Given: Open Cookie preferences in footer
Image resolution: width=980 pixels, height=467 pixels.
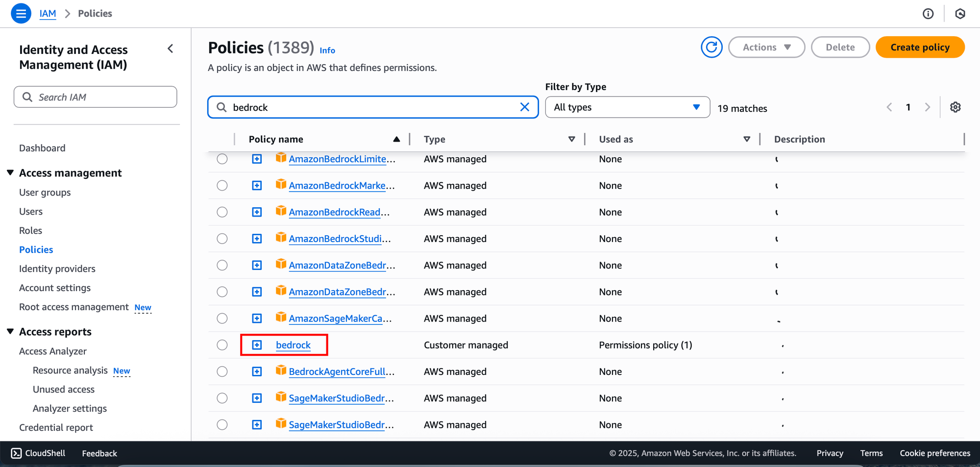Looking at the screenshot, I should click(935, 453).
